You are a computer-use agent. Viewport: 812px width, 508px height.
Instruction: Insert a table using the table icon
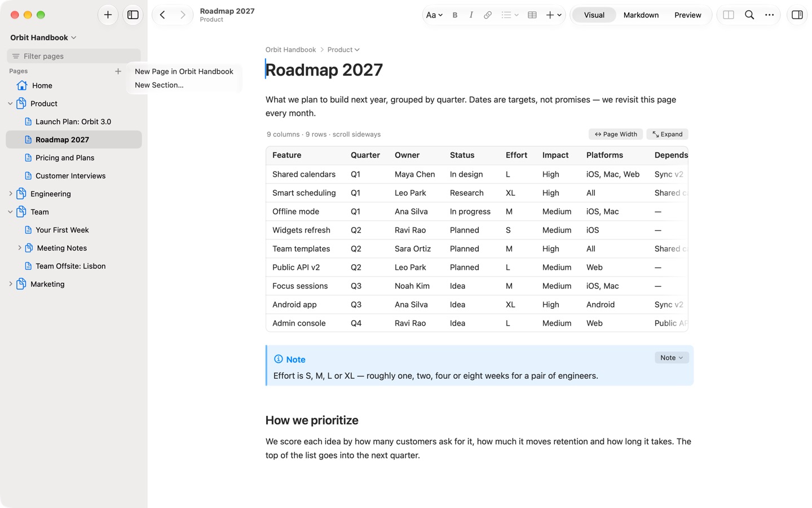click(532, 15)
